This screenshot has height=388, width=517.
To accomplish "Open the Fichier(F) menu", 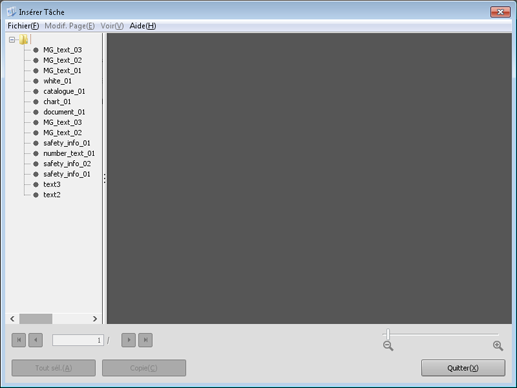I will [x=23, y=26].
